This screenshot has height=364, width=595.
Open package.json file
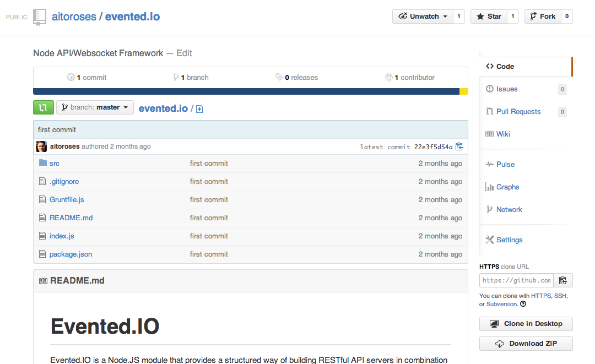[x=71, y=254]
